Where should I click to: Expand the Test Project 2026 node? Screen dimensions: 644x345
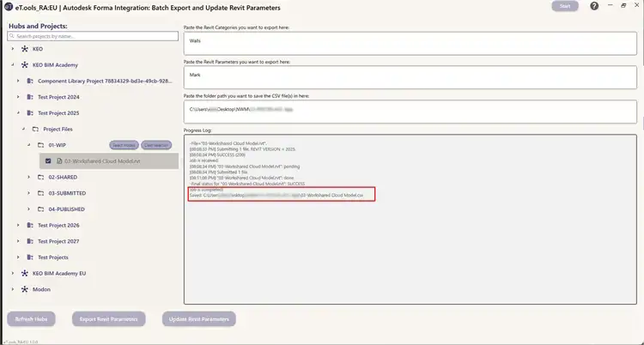(x=18, y=226)
